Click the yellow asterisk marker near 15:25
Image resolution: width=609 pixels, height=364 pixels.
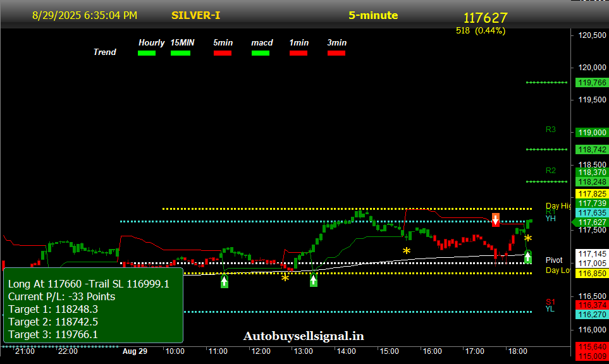coord(406,251)
